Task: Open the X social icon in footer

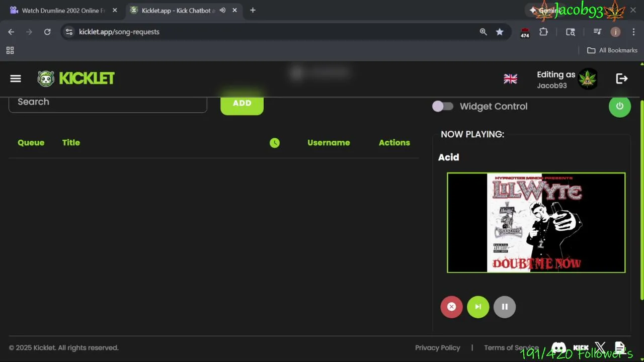Action: click(x=600, y=347)
